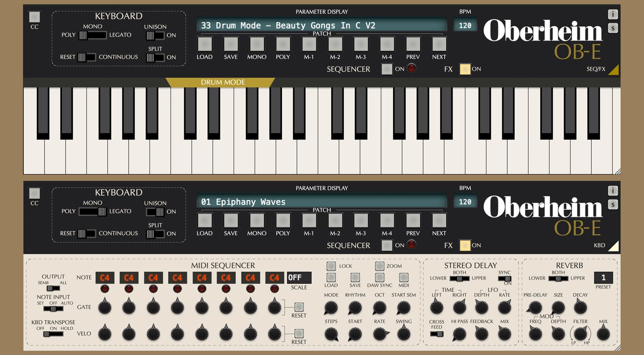Screen dimensions: 644x355
Task: Go to PREV patch in the upper window
Action: pyautogui.click(x=413, y=44)
